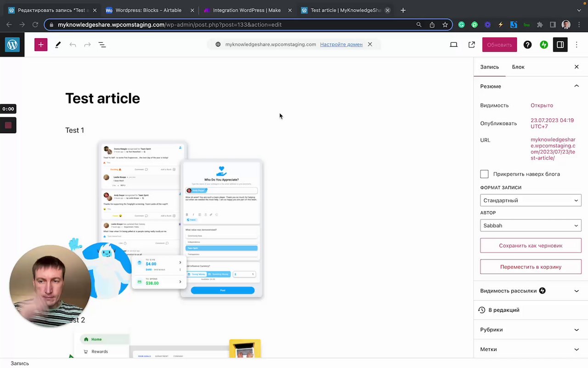
Task: Switch to Integration WordPress Make tab
Action: (x=247, y=10)
